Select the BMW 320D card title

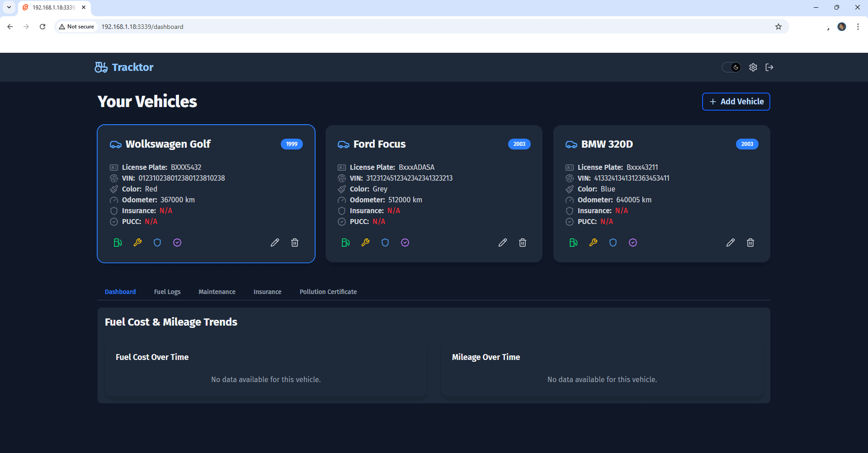[x=607, y=144]
